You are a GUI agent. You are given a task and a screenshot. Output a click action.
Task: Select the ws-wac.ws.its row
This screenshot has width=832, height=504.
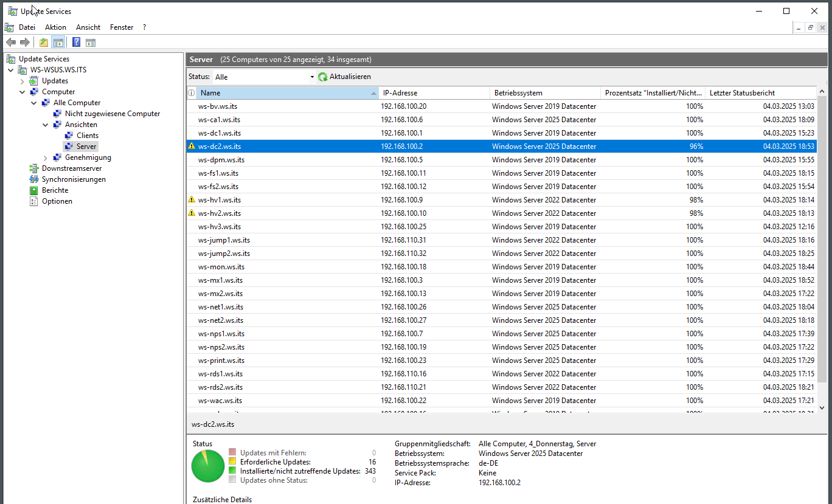[x=502, y=401]
